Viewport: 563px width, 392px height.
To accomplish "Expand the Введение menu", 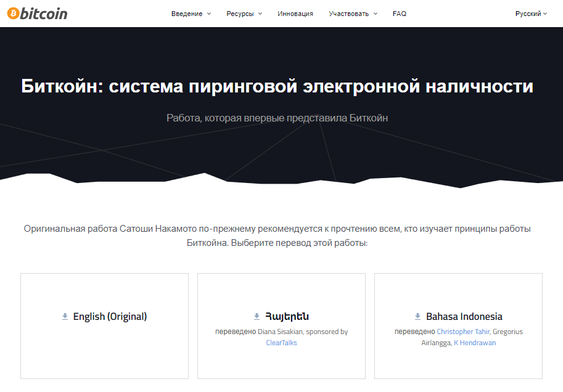I will pyautogui.click(x=191, y=14).
